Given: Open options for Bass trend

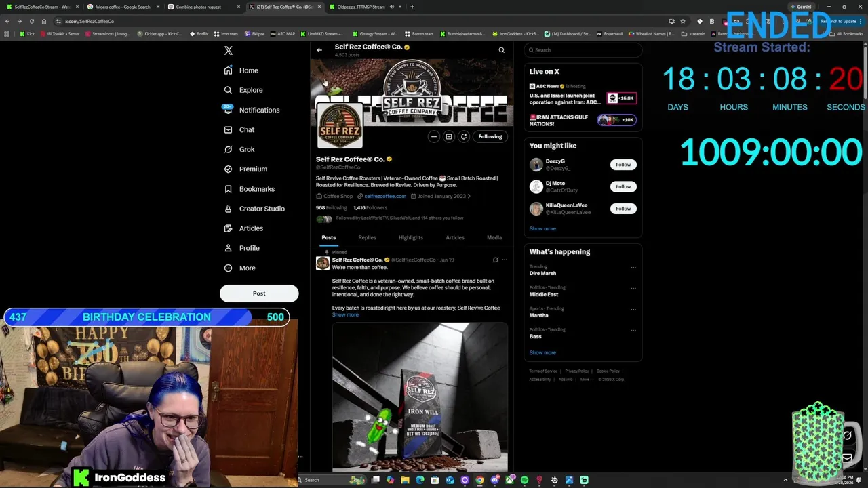Looking at the screenshot, I should (x=633, y=330).
